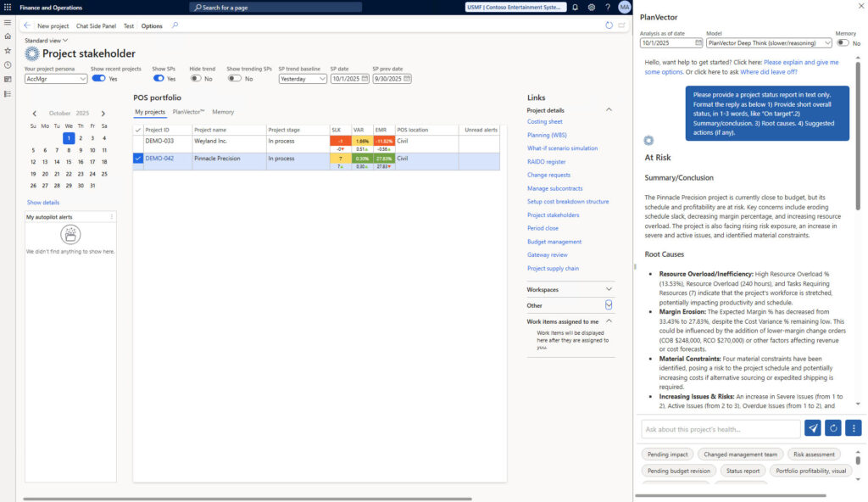This screenshot has width=868, height=502.
Task: Open the Options menu
Action: tap(151, 25)
